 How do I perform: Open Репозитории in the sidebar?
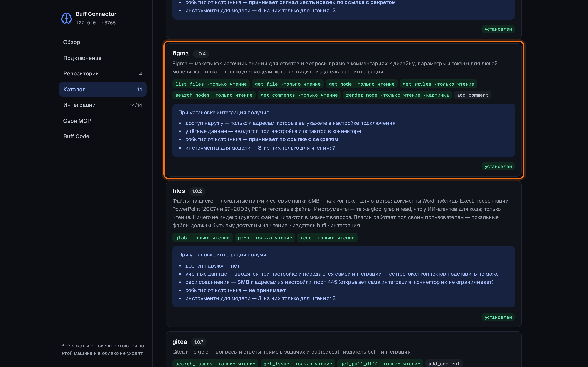[x=102, y=74]
